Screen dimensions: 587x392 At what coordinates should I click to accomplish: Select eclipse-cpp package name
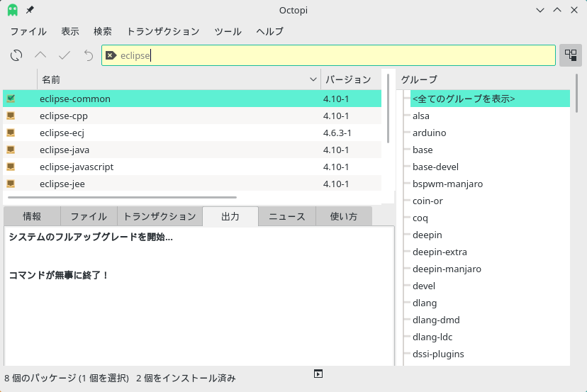coord(64,116)
